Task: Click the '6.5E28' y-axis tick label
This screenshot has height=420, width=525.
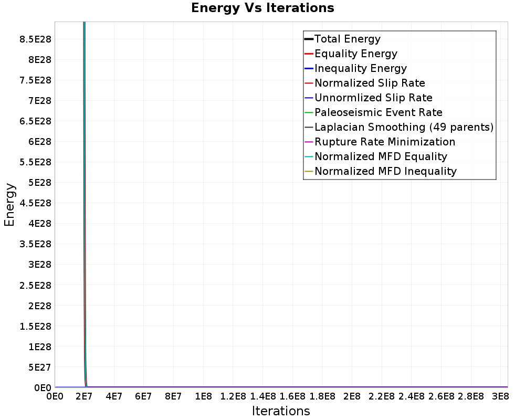Action: (x=36, y=121)
